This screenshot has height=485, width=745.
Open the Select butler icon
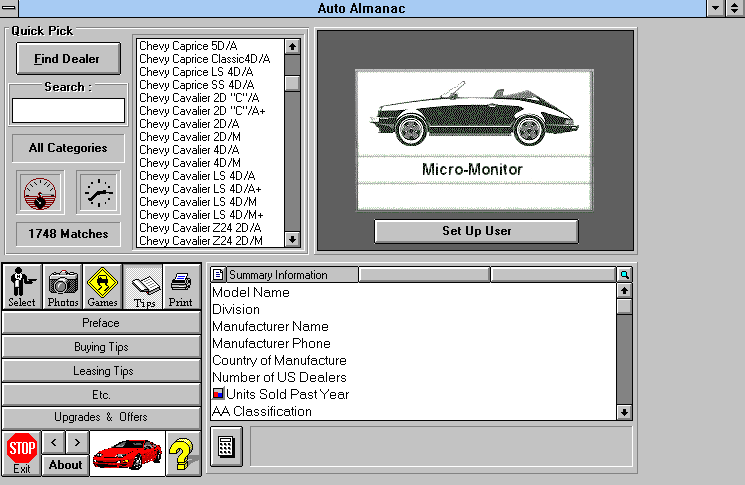pos(22,286)
